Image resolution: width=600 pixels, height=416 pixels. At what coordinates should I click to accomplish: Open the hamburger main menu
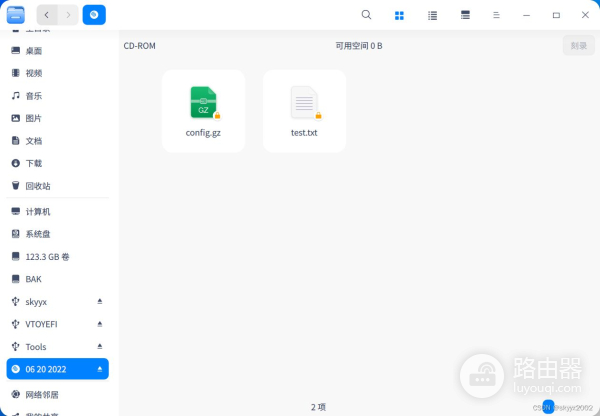[x=497, y=16]
